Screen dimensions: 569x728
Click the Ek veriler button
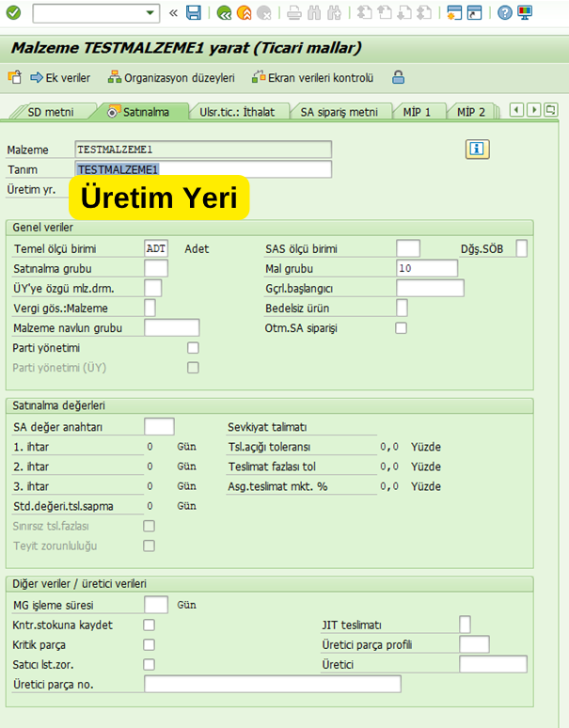pos(61,78)
